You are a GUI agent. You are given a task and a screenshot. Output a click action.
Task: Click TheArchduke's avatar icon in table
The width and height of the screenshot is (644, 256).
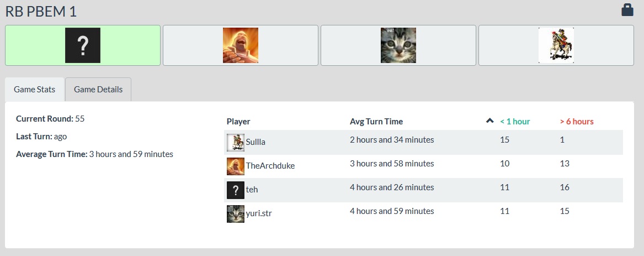pos(236,166)
